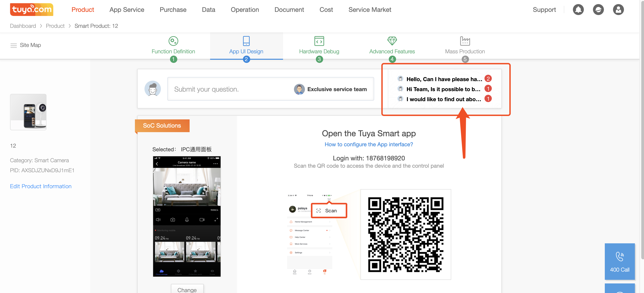This screenshot has width=644, height=293.
Task: Click 'Login with: 18768198920' text
Action: point(369,158)
